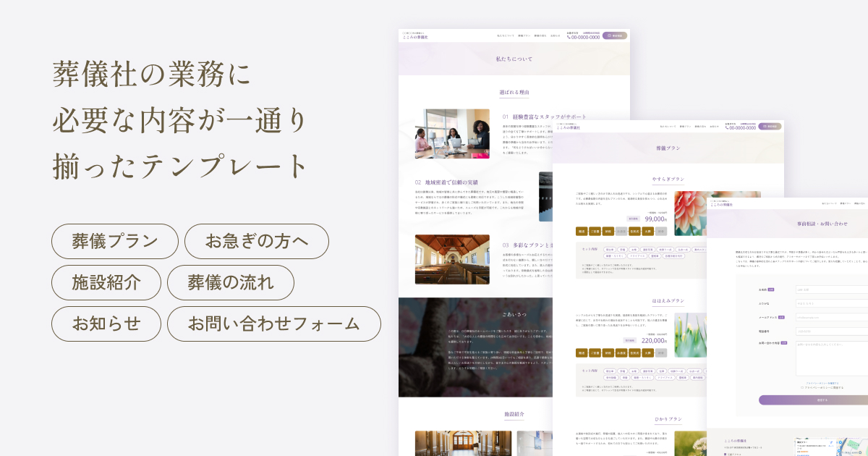The height and width of the screenshot is (456, 868).
Task: Click the メールアドレス input field
Action: tap(832, 317)
